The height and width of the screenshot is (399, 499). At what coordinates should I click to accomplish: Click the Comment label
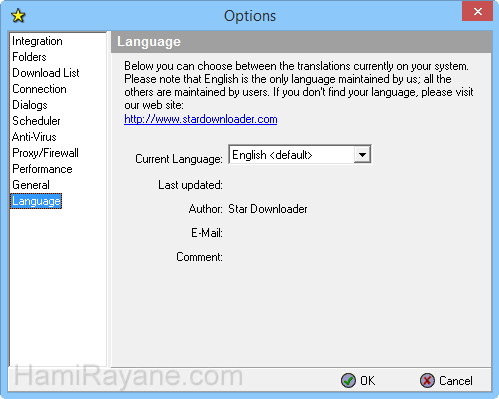(x=199, y=257)
